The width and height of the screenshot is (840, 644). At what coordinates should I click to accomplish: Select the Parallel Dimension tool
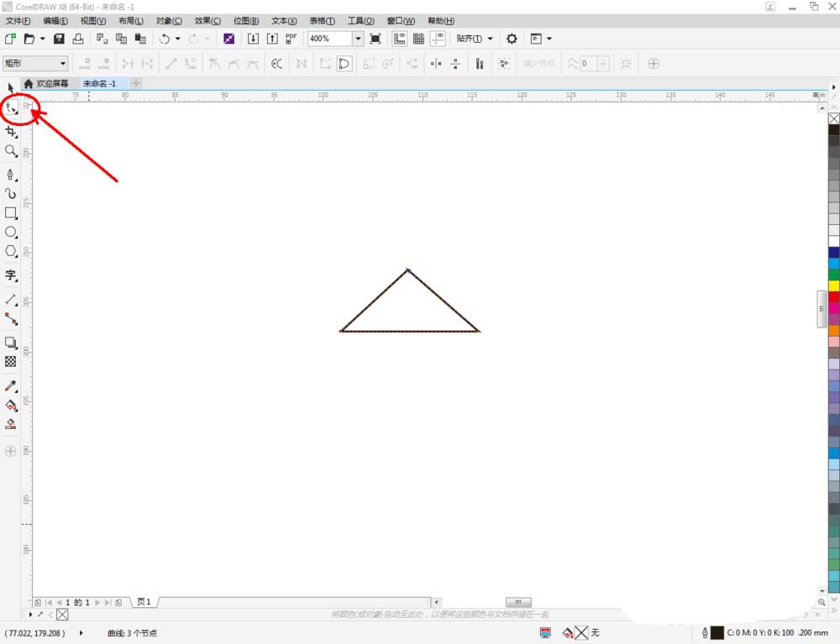point(11,299)
